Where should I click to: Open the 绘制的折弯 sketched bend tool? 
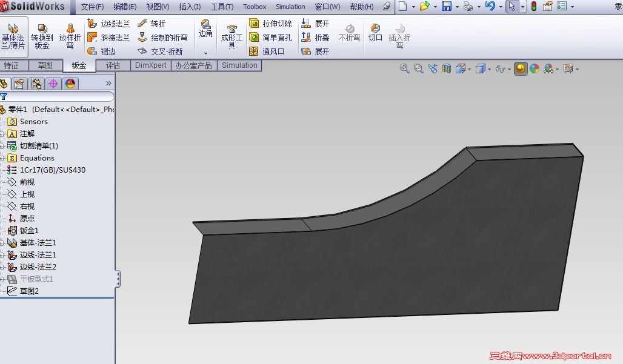tap(162, 38)
